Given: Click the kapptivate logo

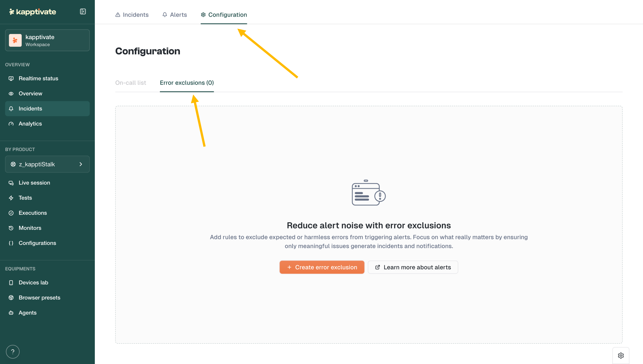Looking at the screenshot, I should tap(33, 12).
